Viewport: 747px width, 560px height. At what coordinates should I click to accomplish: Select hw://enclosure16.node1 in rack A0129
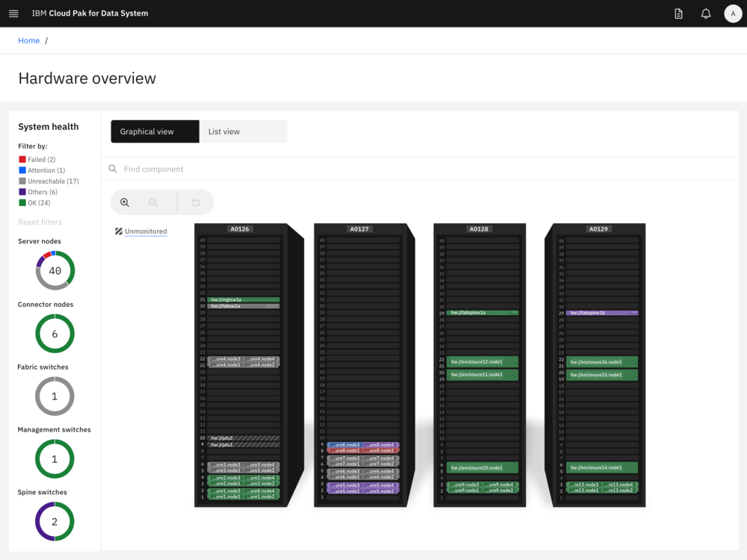(x=602, y=362)
